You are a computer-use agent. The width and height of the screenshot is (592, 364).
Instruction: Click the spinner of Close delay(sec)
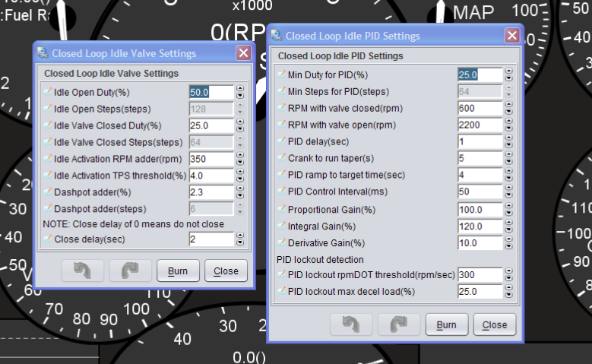tap(239, 239)
